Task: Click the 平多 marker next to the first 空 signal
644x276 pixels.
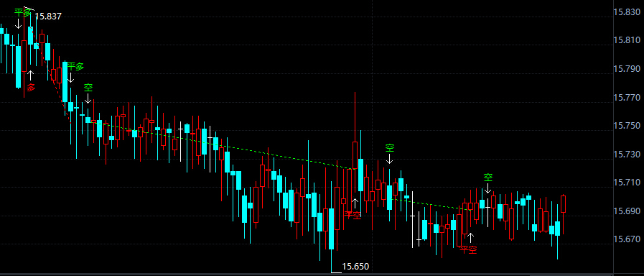Action: pyautogui.click(x=75, y=67)
